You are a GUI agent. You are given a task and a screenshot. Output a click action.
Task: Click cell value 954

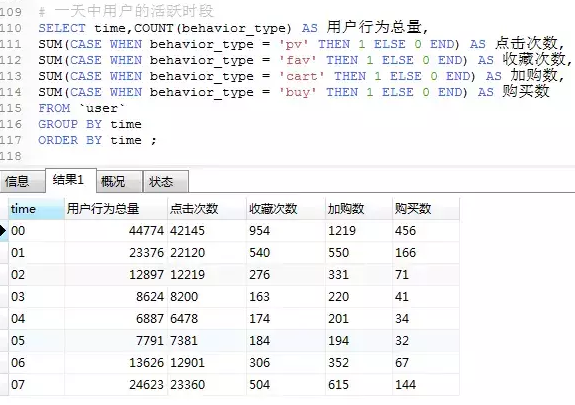click(260, 231)
